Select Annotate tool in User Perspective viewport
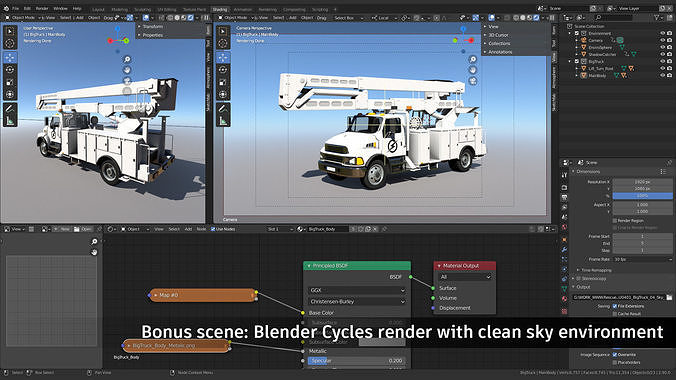The image size is (676, 380). point(10,109)
